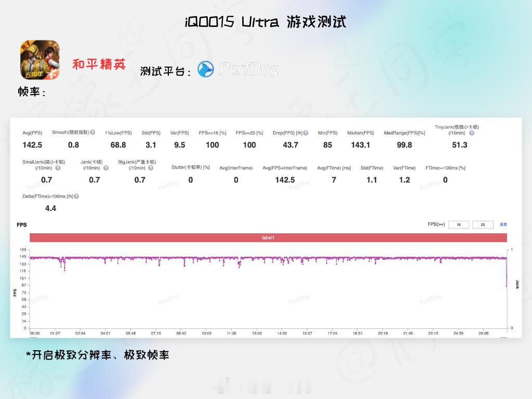
Task: Click the 00:00 time axis label
Action: click(35, 333)
